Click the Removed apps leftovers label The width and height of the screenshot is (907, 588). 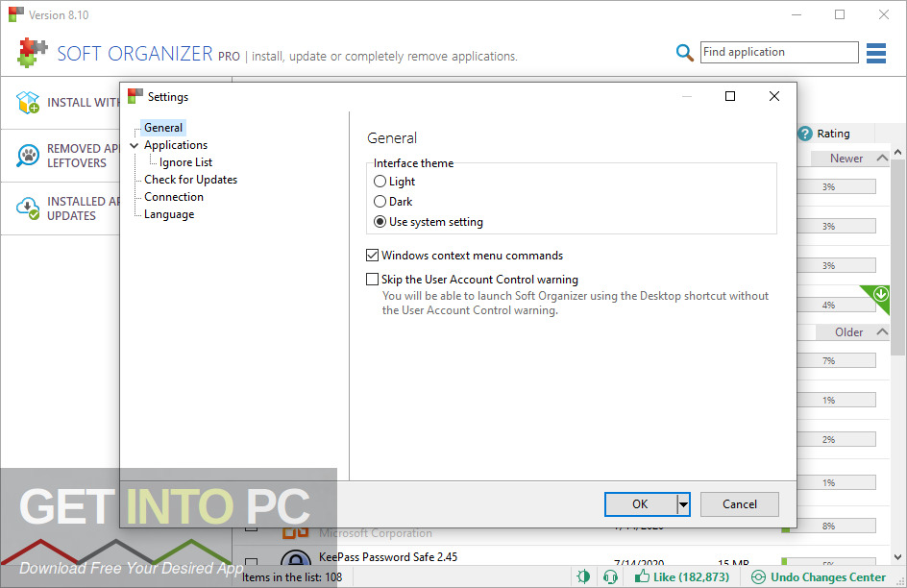[x=84, y=156]
